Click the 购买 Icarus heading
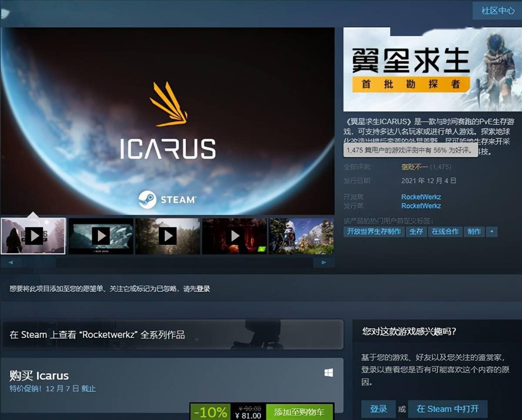This screenshot has width=522, height=420. pyautogui.click(x=39, y=376)
